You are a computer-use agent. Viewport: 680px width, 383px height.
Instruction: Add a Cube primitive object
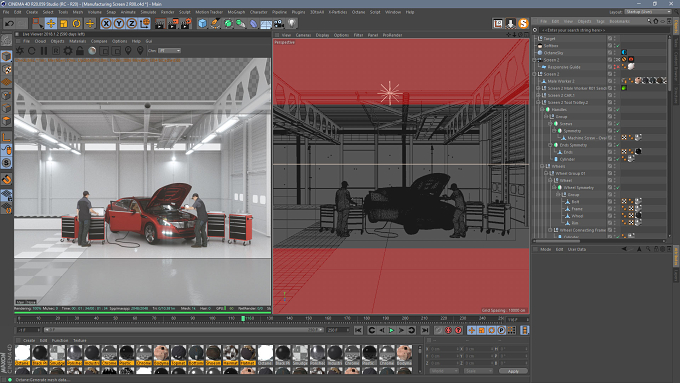(x=203, y=23)
